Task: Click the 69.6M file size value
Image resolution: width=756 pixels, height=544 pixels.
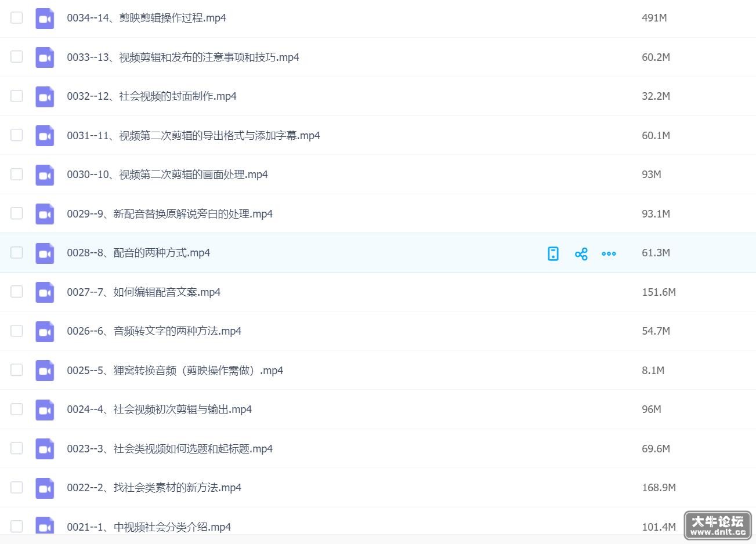Action: click(656, 449)
